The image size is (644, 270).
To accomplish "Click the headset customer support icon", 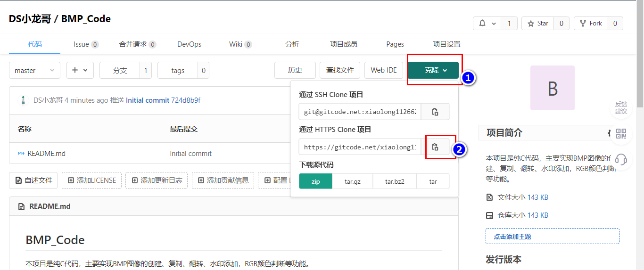I will click(x=621, y=159).
